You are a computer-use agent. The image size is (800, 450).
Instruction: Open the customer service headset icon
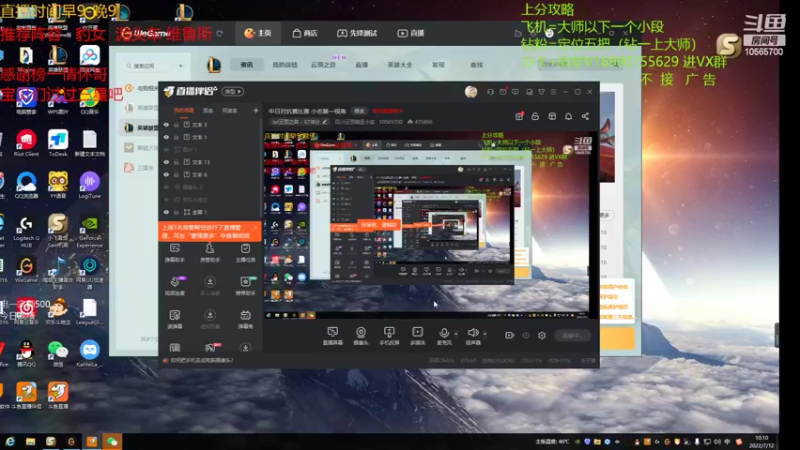pos(490,92)
